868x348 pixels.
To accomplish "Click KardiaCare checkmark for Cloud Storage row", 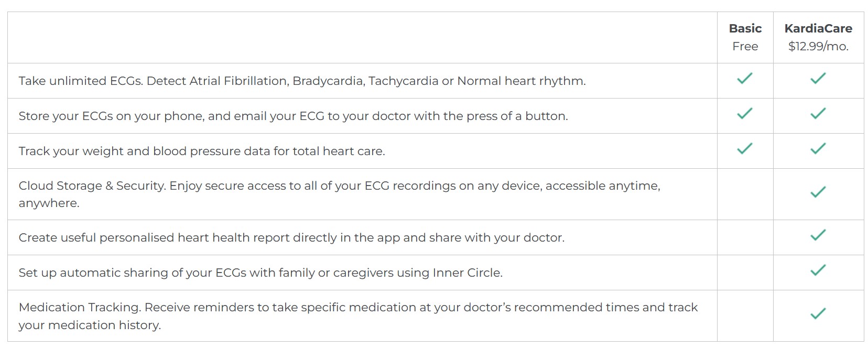I will (818, 192).
